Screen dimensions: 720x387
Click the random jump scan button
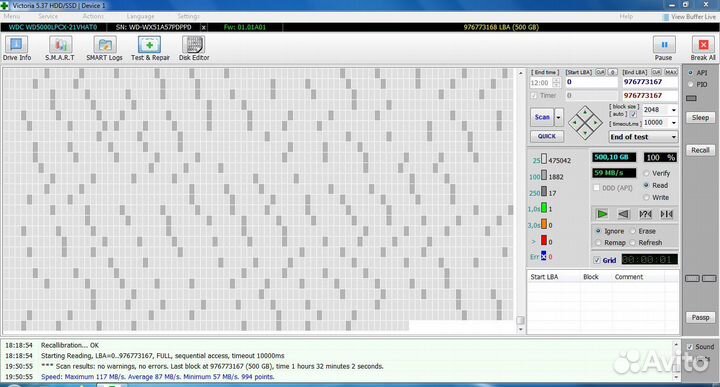(645, 214)
